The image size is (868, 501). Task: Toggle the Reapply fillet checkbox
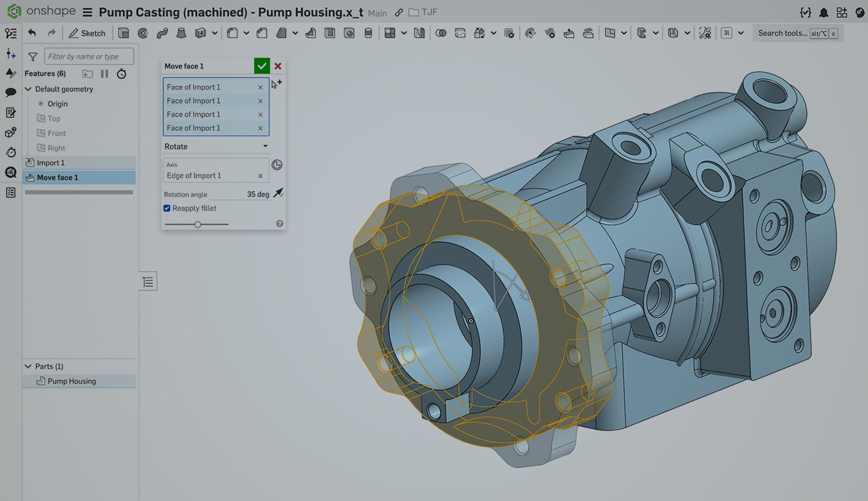pos(167,208)
